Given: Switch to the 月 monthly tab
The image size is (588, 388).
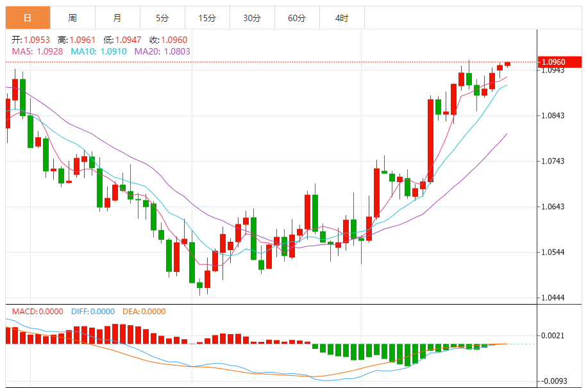Looking at the screenshot, I should click(118, 17).
